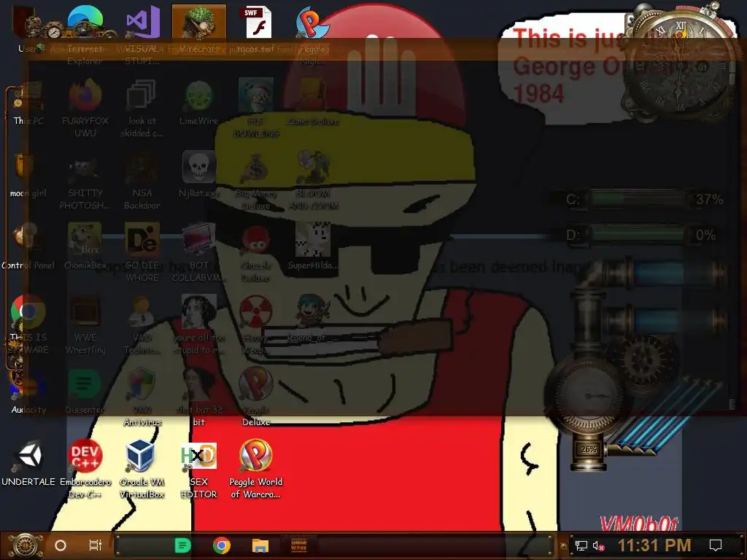This screenshot has width=747, height=560.
Task: Open the Elf Bowling shortcut
Action: pos(256,109)
